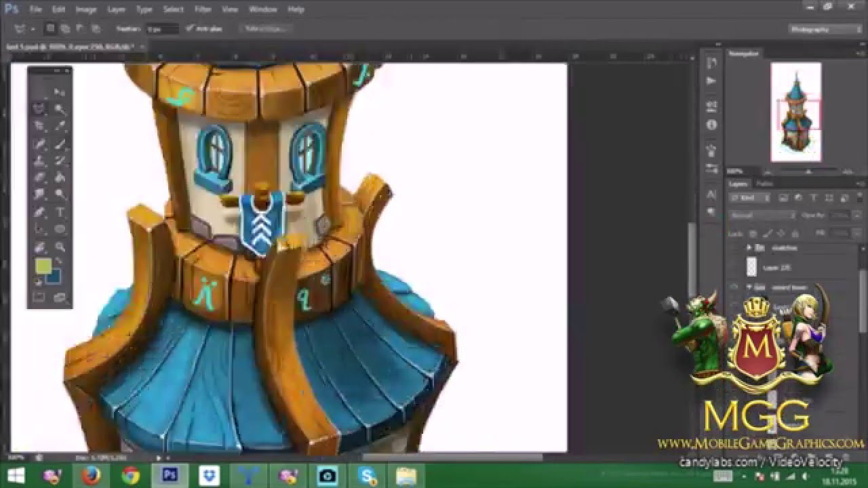Select the Polygonal Lasso tool in the toolbox
This screenshot has height=488, width=868.
39,108
